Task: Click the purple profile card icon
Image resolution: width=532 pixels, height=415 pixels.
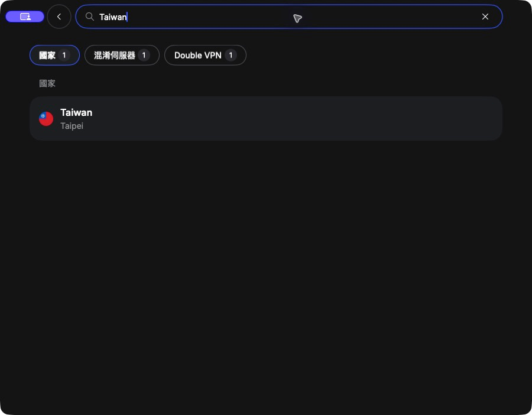Action: tap(25, 17)
